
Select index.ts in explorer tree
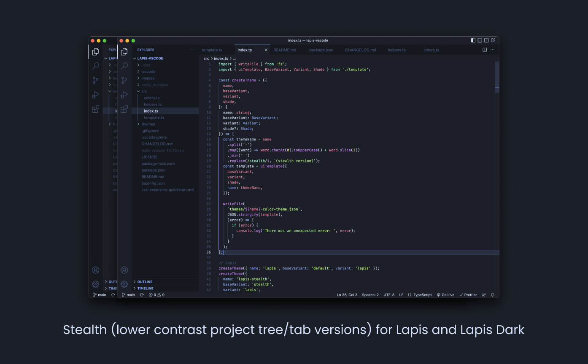[165, 111]
